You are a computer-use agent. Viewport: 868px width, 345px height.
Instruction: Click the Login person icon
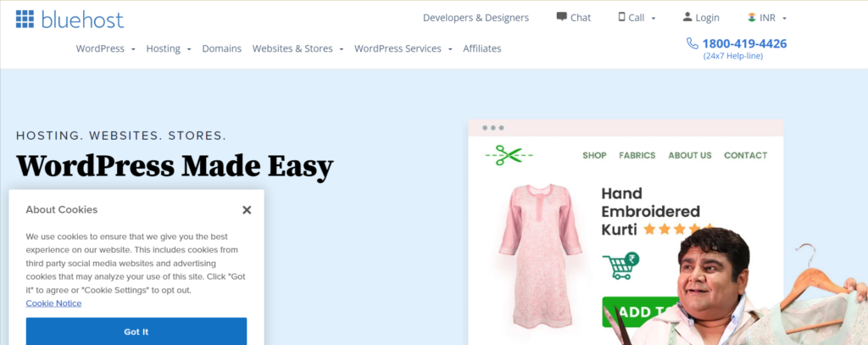[687, 17]
